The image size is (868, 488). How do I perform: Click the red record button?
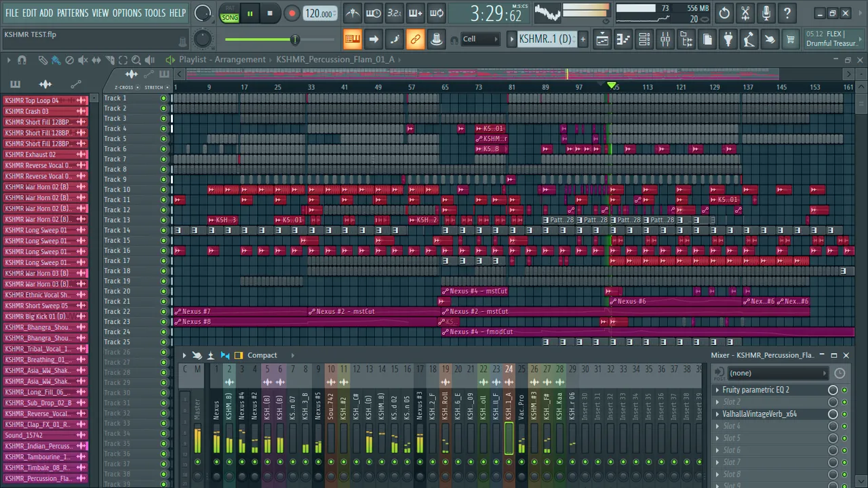pos(292,14)
